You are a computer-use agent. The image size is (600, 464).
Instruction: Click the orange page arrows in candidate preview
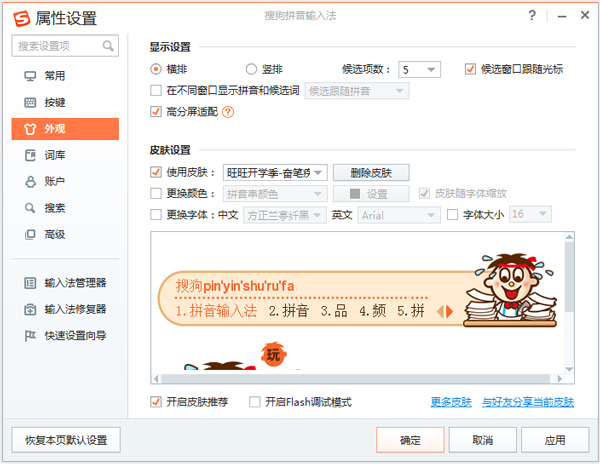[x=445, y=311]
